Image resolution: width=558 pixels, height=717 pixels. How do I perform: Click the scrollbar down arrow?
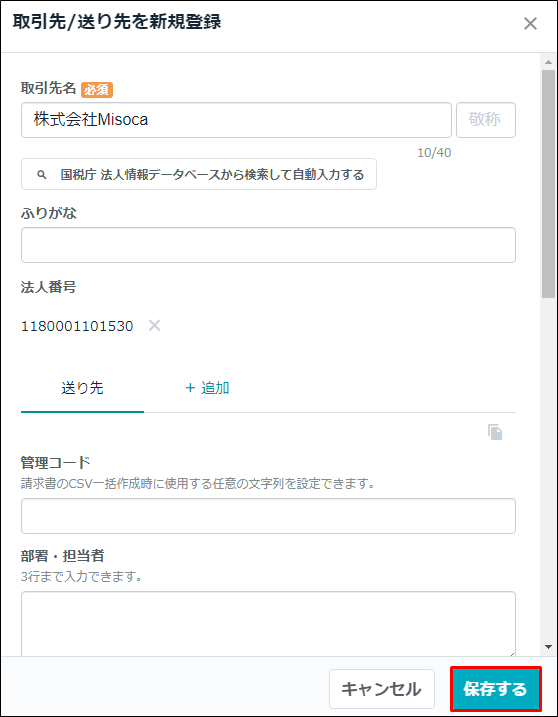(x=548, y=647)
